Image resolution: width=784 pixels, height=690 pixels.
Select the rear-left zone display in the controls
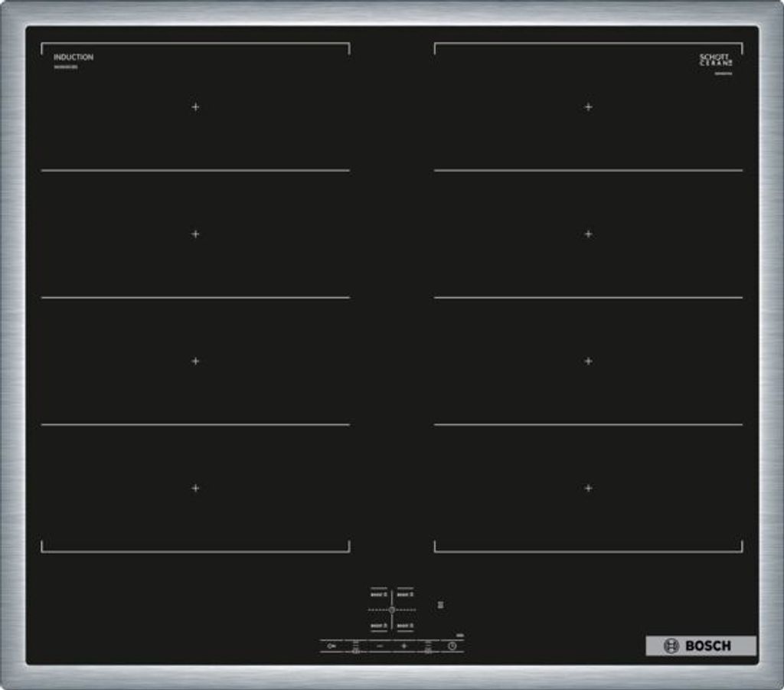tap(379, 594)
